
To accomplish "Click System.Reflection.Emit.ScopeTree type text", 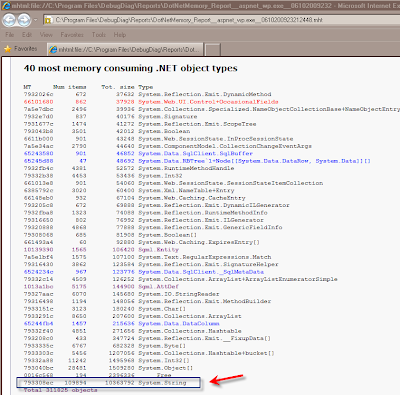I will [197, 124].
